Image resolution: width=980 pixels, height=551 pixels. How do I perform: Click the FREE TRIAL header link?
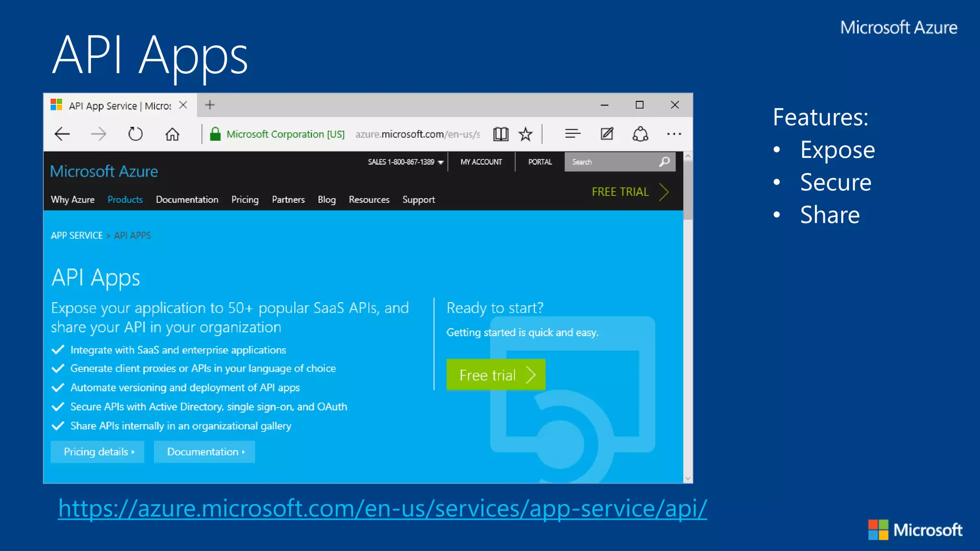click(x=630, y=192)
